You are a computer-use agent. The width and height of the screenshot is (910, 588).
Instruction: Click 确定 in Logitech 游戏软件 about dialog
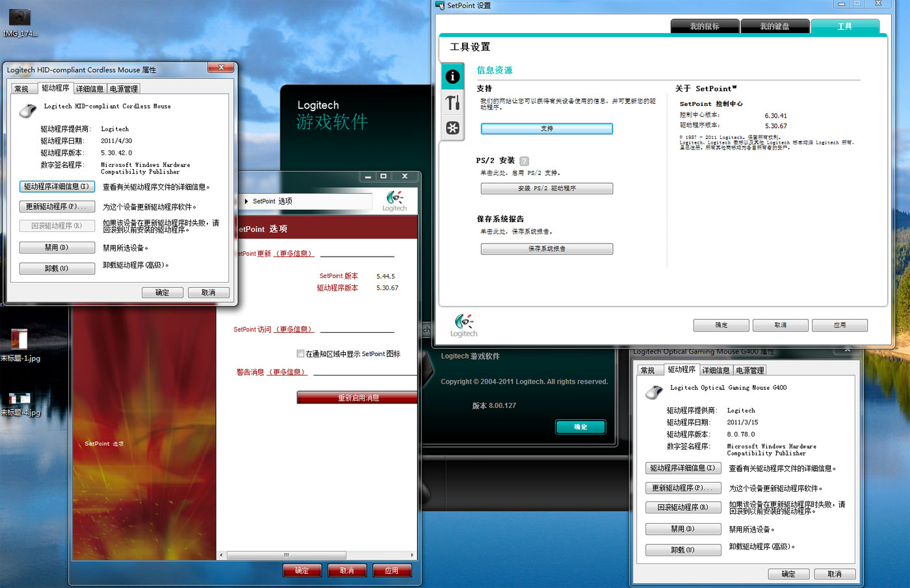pyautogui.click(x=580, y=427)
